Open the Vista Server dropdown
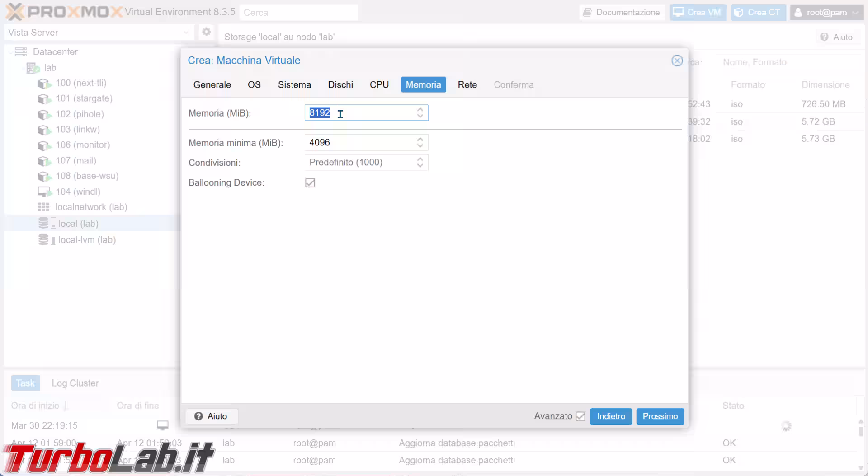The height and width of the screenshot is (476, 868). (x=98, y=33)
